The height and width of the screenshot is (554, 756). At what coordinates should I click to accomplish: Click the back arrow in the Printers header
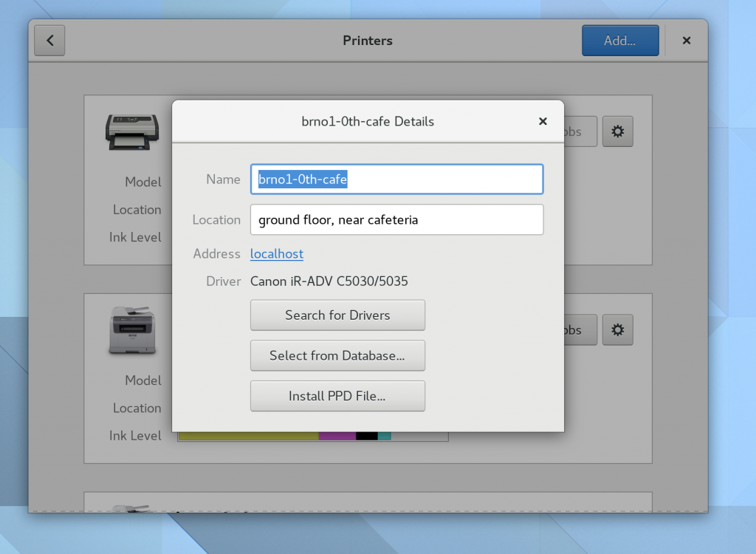pos(49,41)
